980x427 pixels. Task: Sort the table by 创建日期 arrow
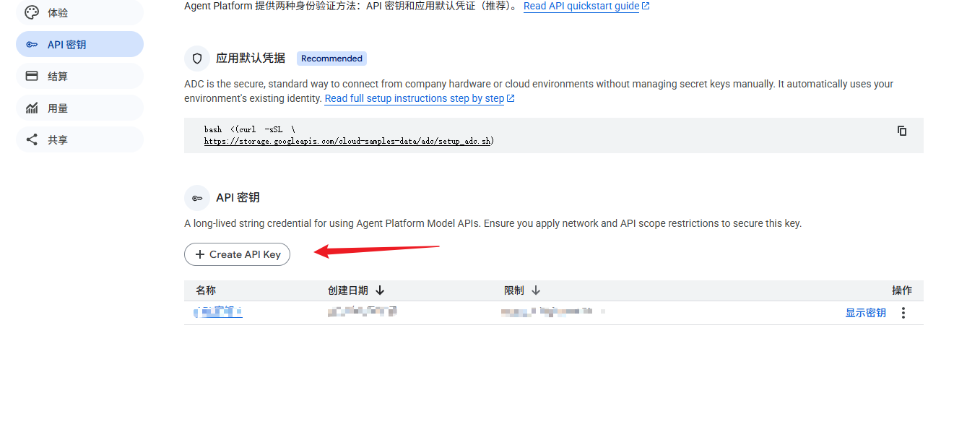(380, 290)
